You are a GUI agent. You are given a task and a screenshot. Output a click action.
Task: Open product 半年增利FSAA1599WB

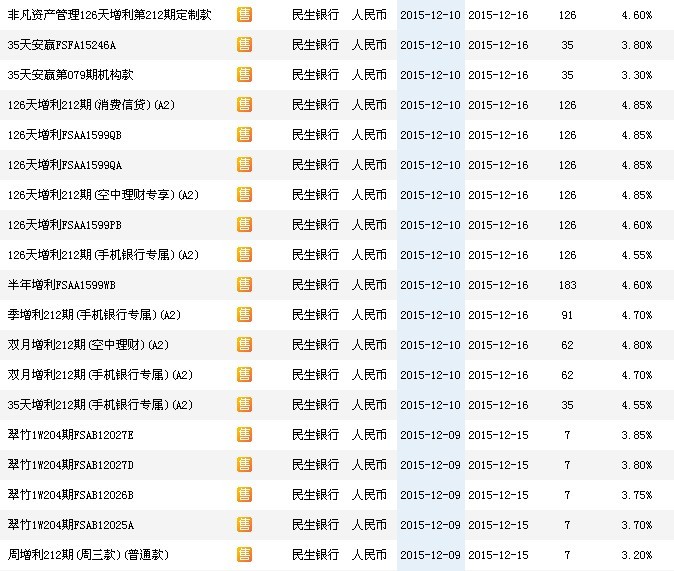61,285
